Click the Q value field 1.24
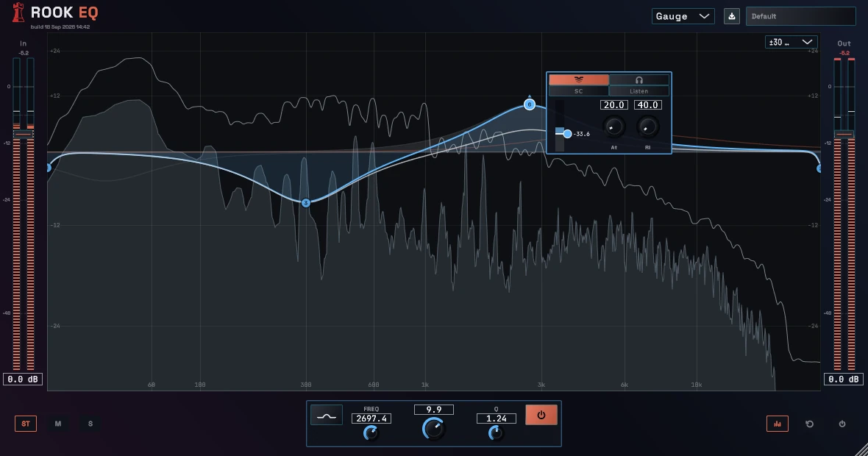The width and height of the screenshot is (868, 456). pyautogui.click(x=497, y=418)
